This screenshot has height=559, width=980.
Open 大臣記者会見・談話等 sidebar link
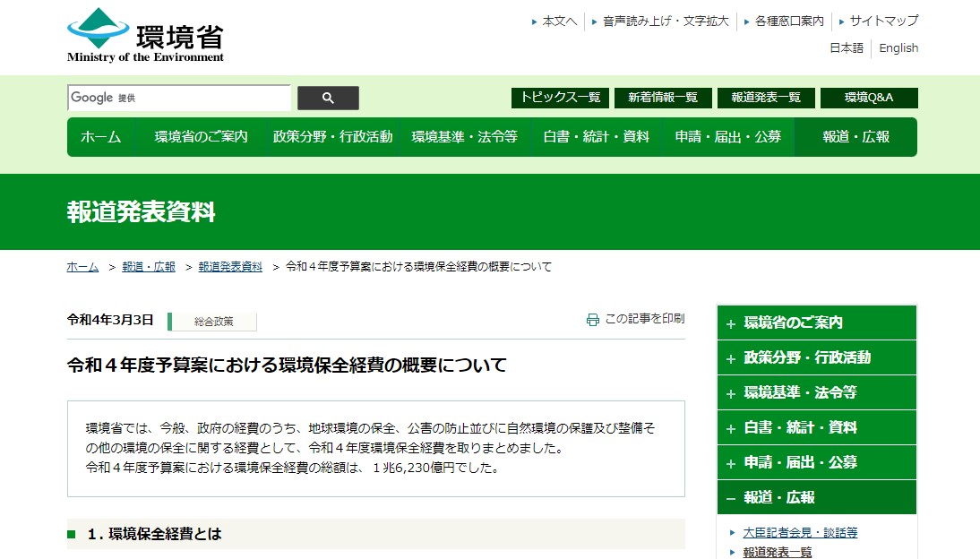coord(800,532)
